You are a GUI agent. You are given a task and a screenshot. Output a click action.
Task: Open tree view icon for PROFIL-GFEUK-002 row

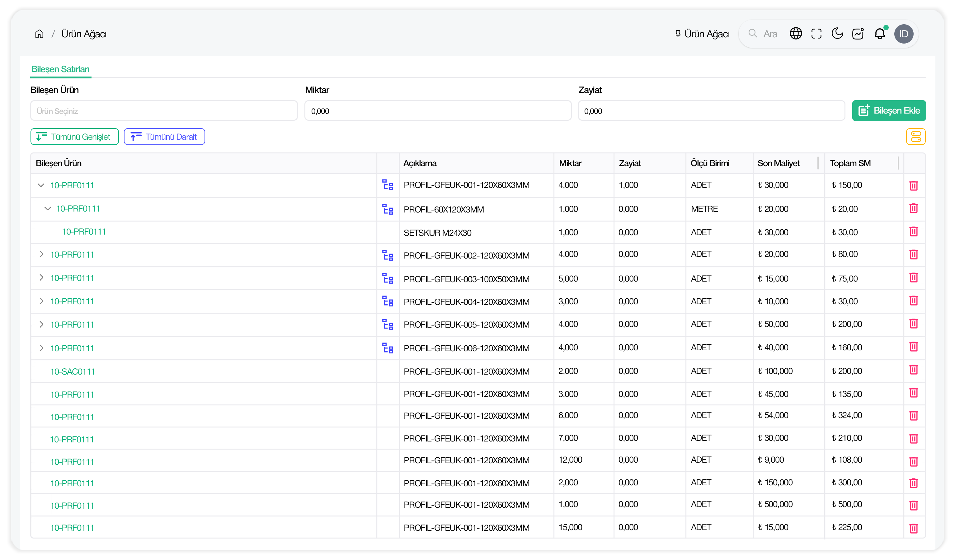[x=387, y=255]
